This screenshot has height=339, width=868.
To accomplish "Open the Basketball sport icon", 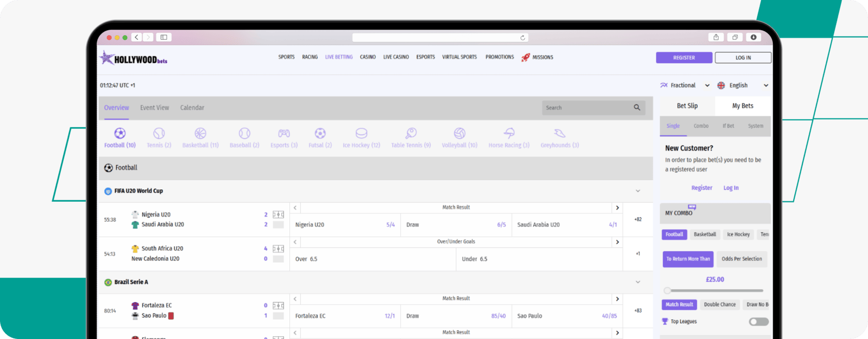I will pos(200,133).
